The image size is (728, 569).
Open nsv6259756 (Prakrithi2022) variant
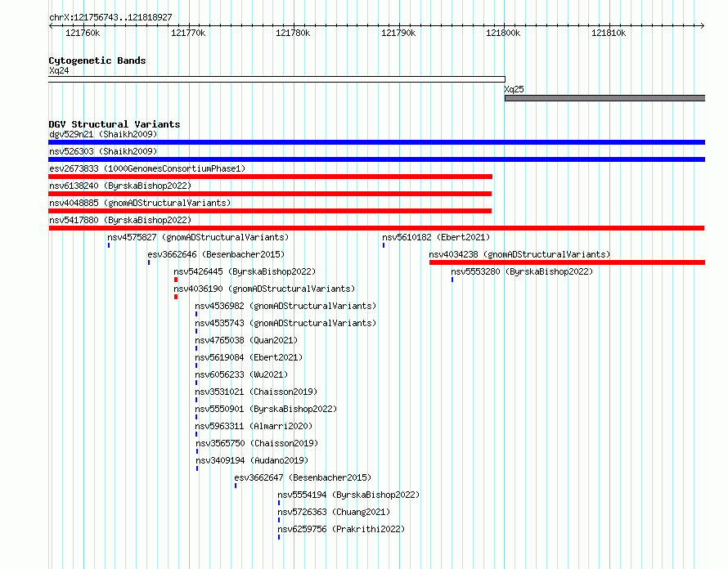[341, 529]
